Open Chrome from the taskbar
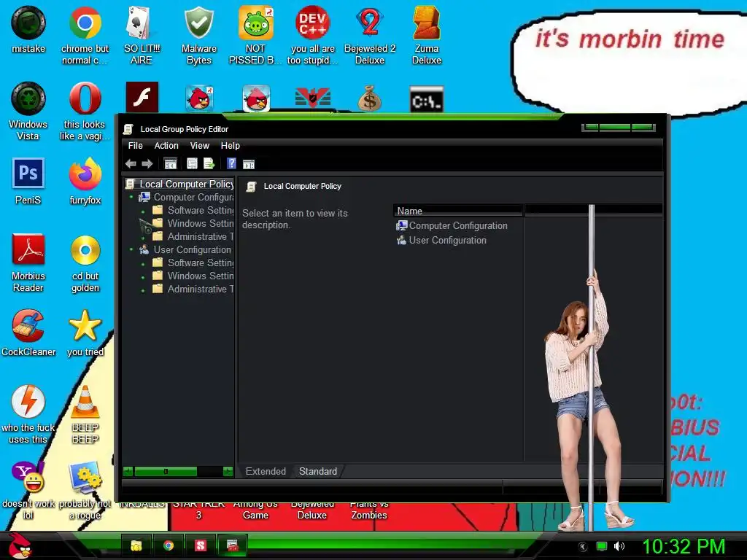Image resolution: width=747 pixels, height=560 pixels. pyautogui.click(x=169, y=545)
